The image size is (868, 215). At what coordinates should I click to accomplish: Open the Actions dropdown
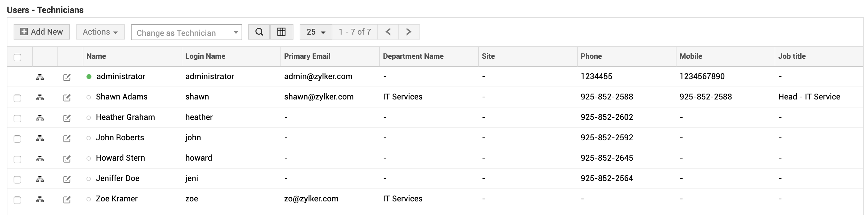(100, 32)
